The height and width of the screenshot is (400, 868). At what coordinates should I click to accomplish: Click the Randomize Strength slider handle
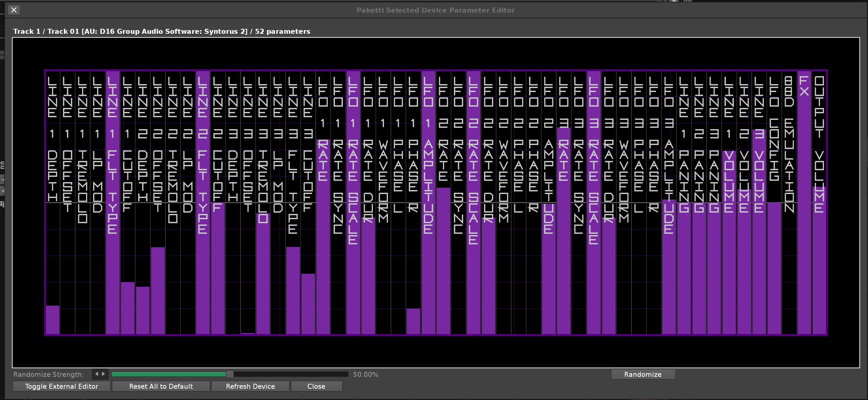click(230, 374)
